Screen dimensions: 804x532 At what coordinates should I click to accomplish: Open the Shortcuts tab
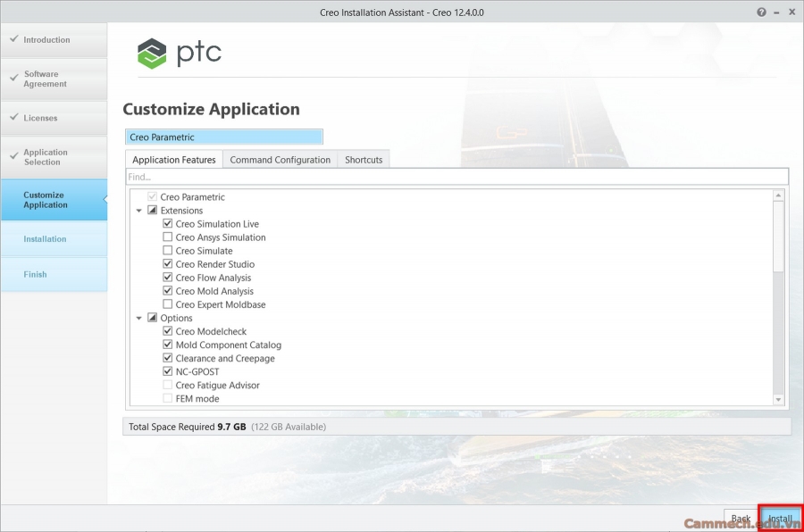[x=364, y=159]
